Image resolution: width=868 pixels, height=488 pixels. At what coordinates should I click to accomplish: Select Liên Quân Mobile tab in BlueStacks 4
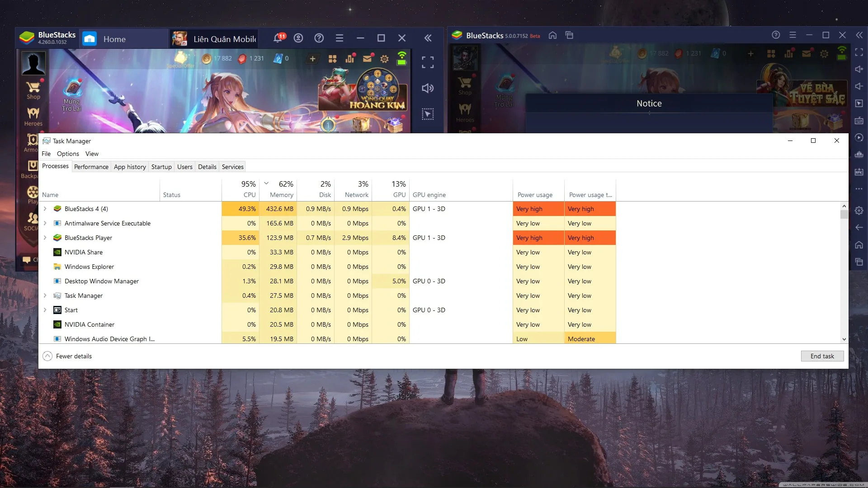click(x=215, y=39)
